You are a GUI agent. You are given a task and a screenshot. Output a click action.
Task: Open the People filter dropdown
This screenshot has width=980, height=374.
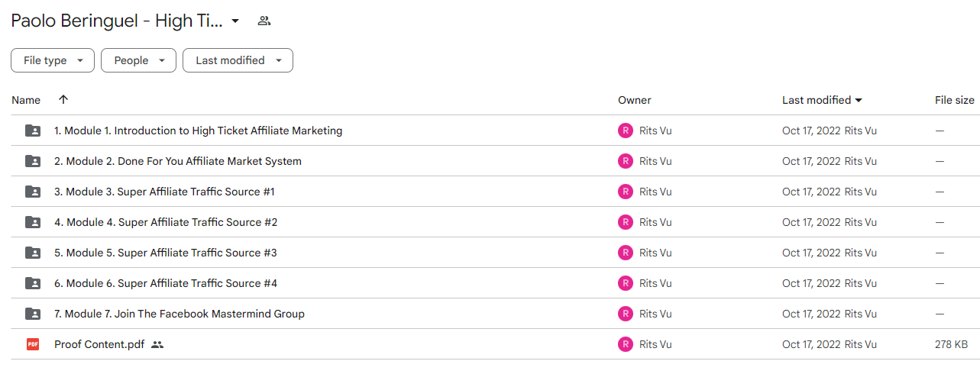tap(138, 60)
